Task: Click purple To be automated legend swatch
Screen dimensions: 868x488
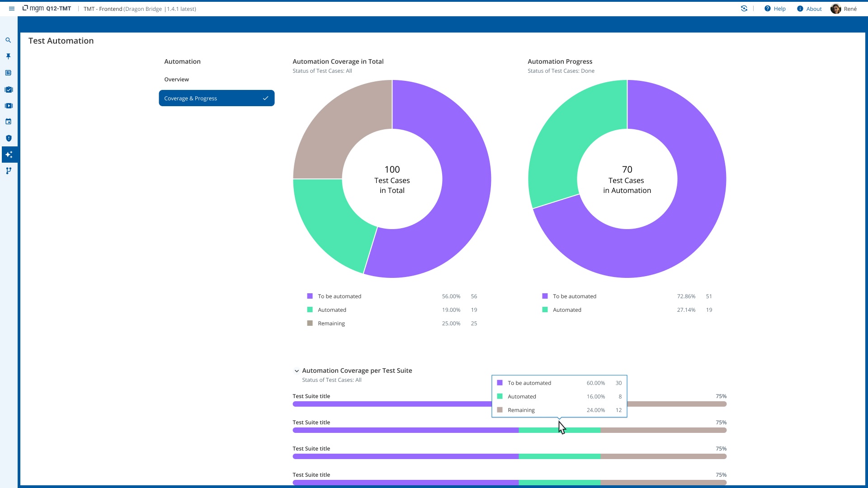Action: click(x=310, y=296)
